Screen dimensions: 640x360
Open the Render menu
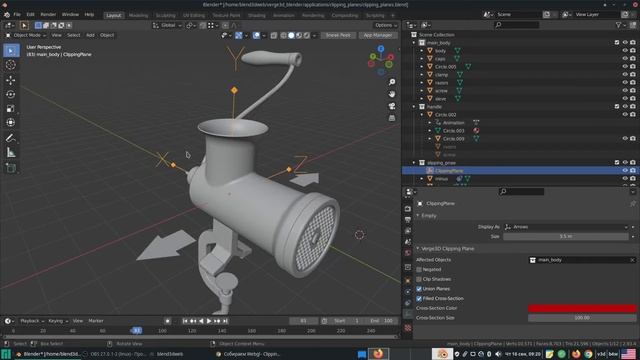click(48, 14)
